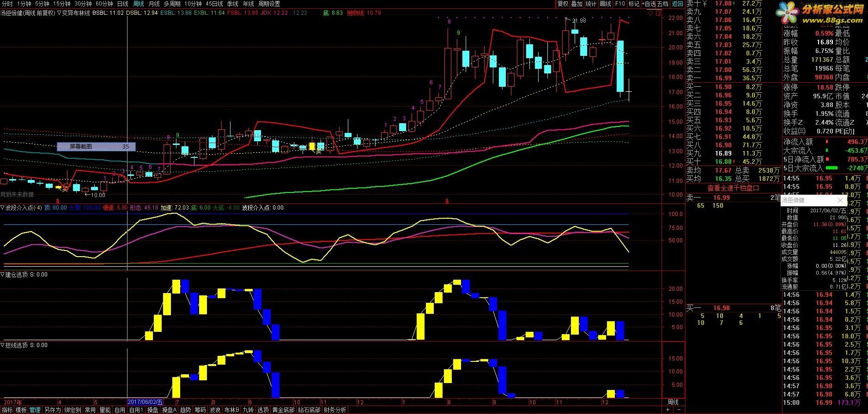Select the 10分钟 period
The width and height of the screenshot is (868, 414).
pyautogui.click(x=193, y=4)
